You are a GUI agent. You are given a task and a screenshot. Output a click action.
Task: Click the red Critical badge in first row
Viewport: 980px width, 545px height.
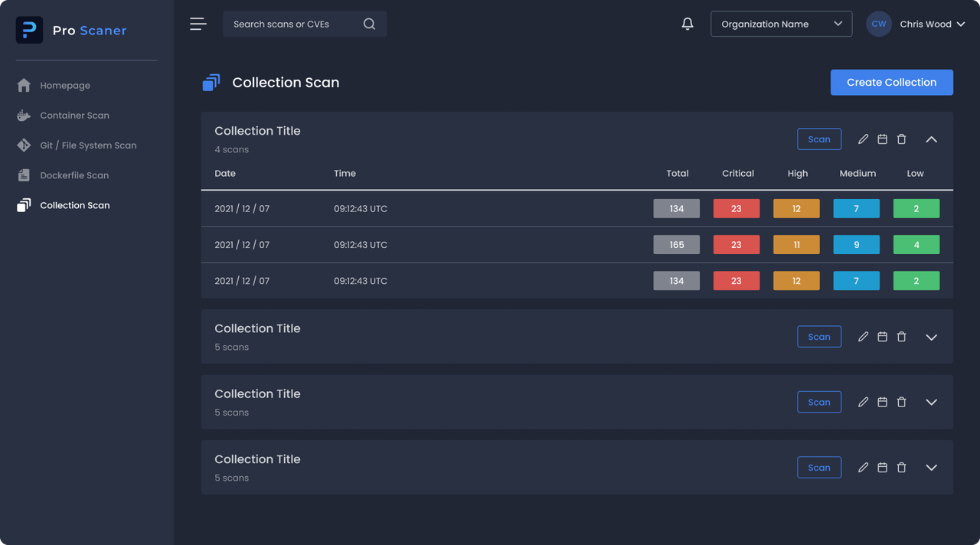click(736, 208)
